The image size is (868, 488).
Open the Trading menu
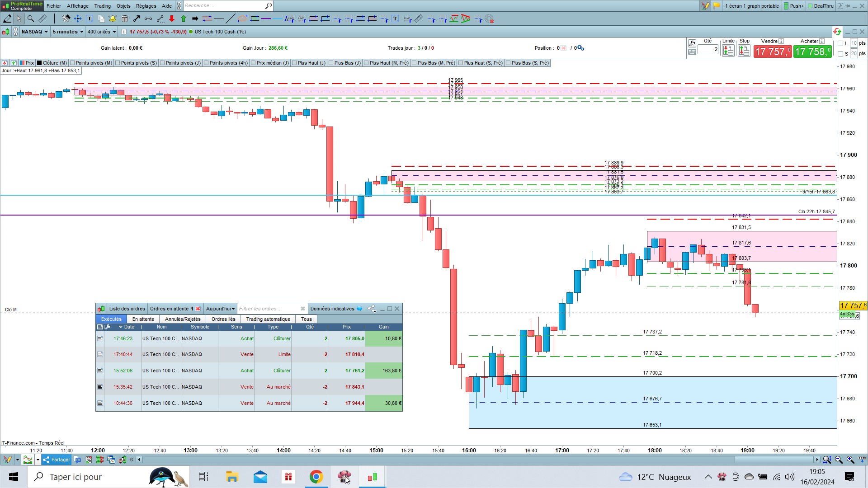[x=102, y=6]
